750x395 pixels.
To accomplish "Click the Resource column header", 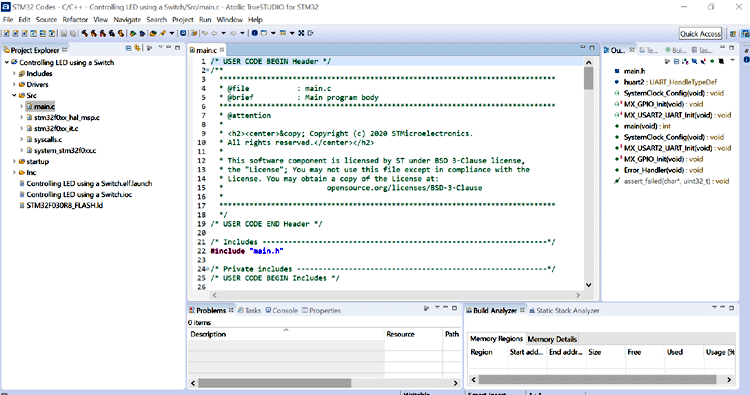I will 413,334.
